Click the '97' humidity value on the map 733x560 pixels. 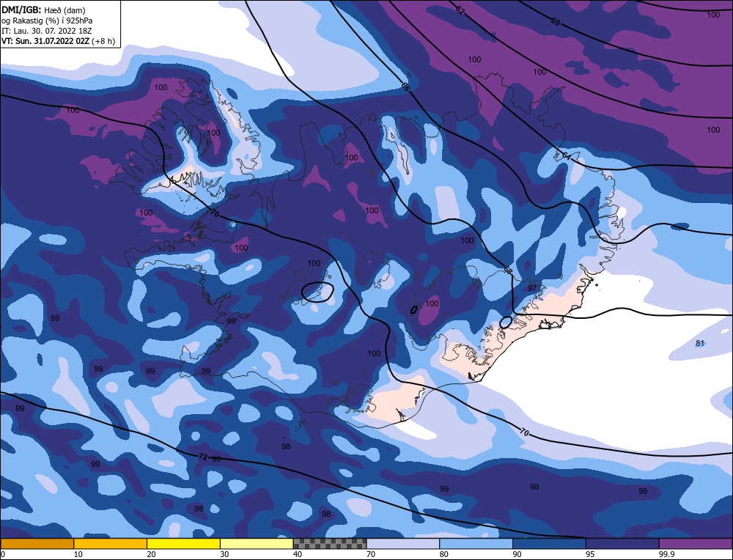tap(532, 288)
